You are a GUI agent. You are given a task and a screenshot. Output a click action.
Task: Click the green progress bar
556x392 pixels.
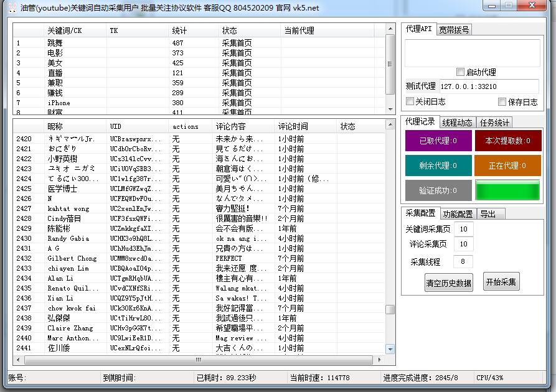click(x=507, y=190)
